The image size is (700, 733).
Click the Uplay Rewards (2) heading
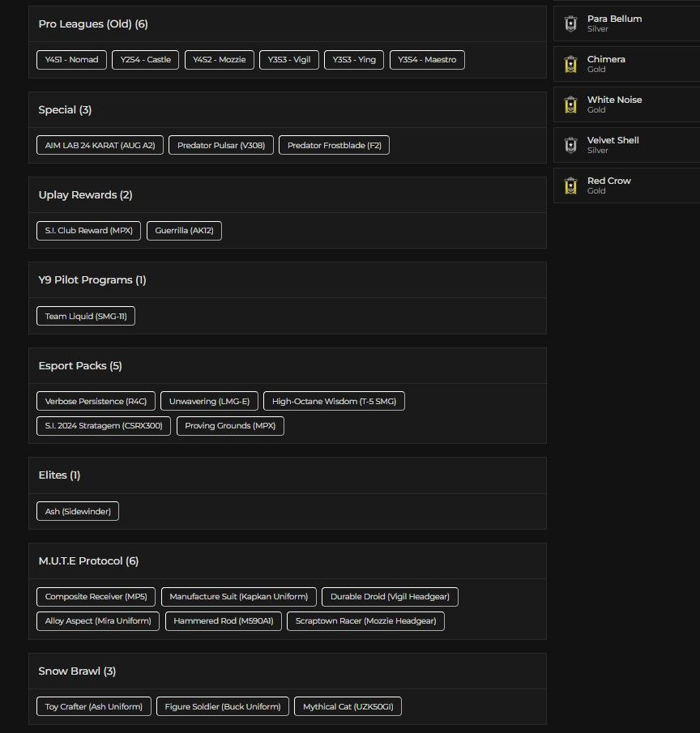(x=86, y=195)
